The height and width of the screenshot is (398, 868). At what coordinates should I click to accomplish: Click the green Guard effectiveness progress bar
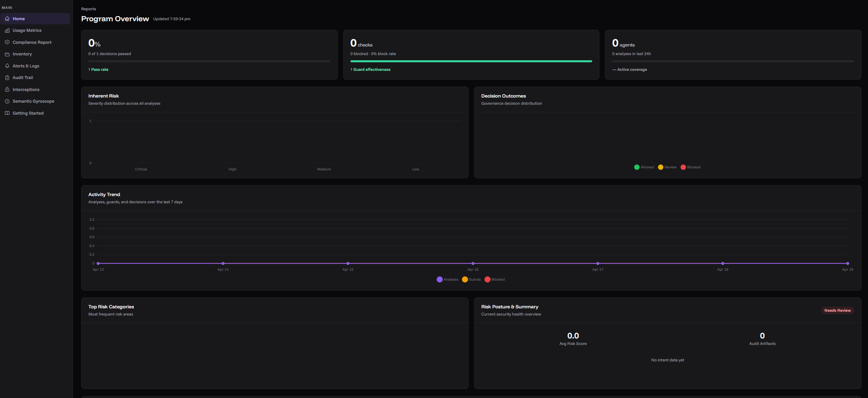[471, 61]
